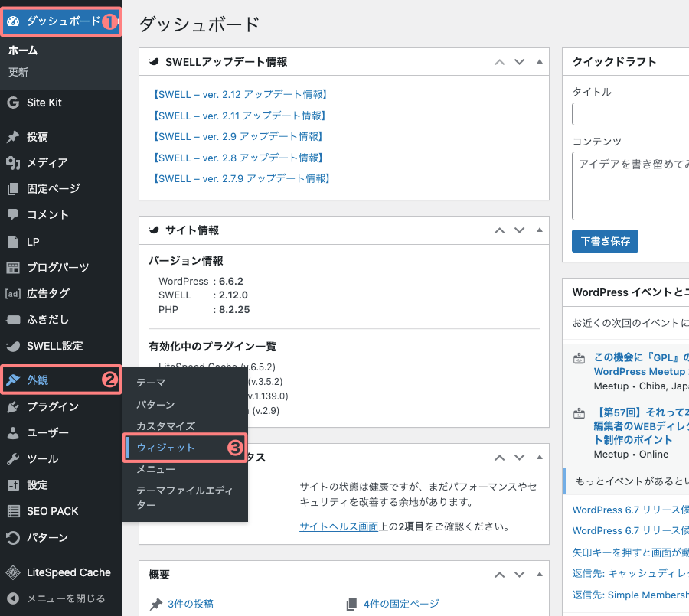Screen dimensions: 689x616
Task: Select メニュー in the 外観 flyout
Action: coord(155,469)
